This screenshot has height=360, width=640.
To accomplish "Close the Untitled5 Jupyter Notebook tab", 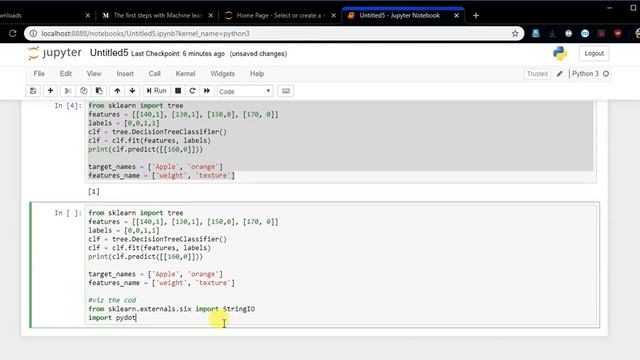I will pos(456,16).
